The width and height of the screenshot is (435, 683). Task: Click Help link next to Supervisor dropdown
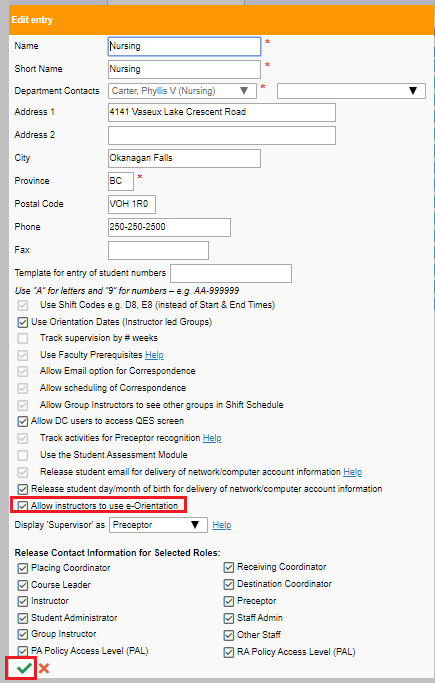click(222, 525)
